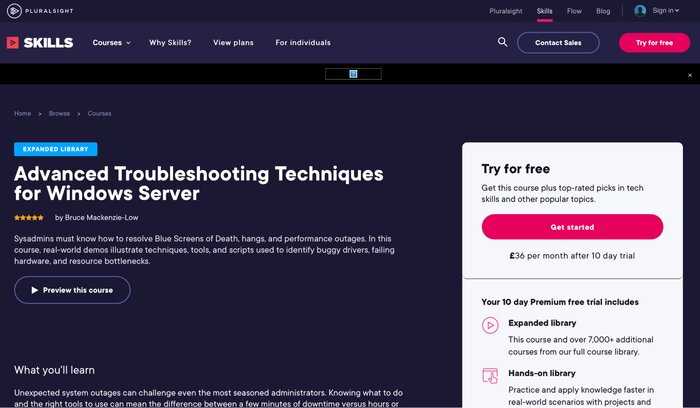Close the black banner with X
The width and height of the screenshot is (700, 408).
690,75
